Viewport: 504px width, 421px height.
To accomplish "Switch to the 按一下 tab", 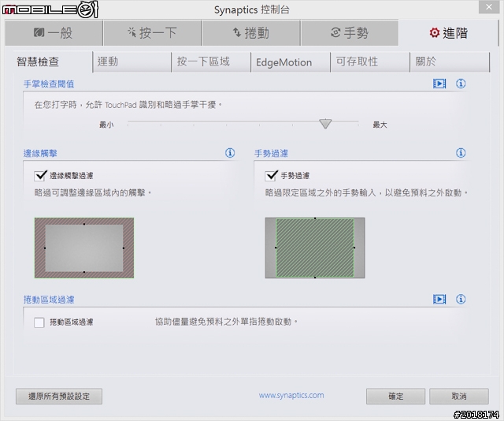I will 152,33.
